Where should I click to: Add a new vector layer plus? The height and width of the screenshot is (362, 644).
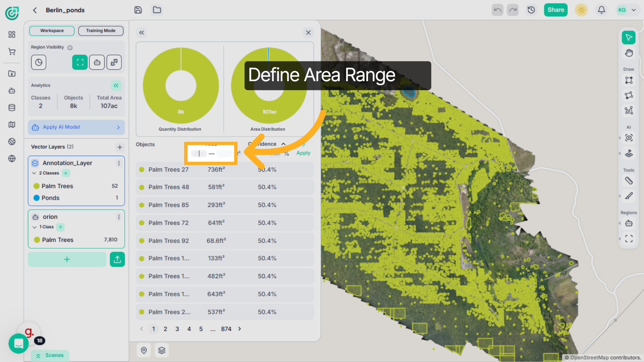[x=120, y=147]
